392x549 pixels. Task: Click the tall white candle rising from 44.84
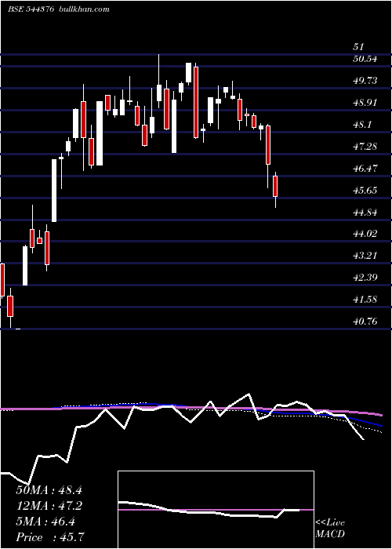tap(54, 191)
